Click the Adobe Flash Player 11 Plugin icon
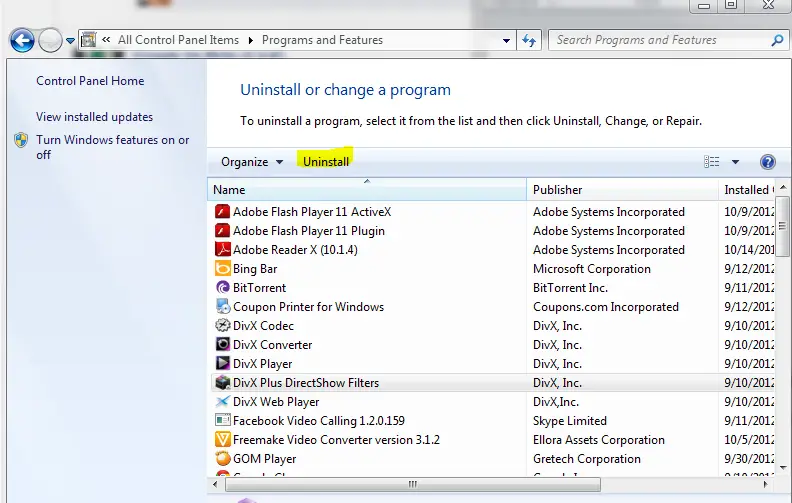The image size is (792, 503). click(222, 231)
